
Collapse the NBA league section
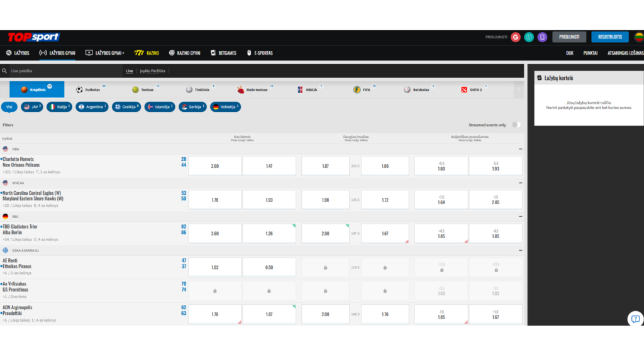[520, 149]
